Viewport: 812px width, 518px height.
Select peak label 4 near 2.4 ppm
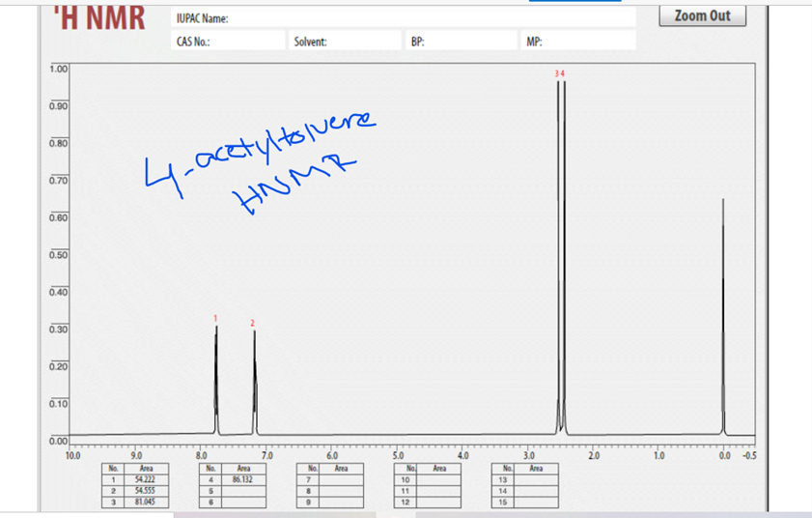[562, 73]
